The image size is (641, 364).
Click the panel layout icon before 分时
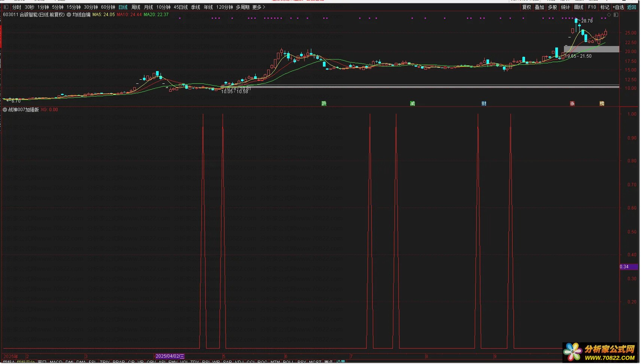6,7
